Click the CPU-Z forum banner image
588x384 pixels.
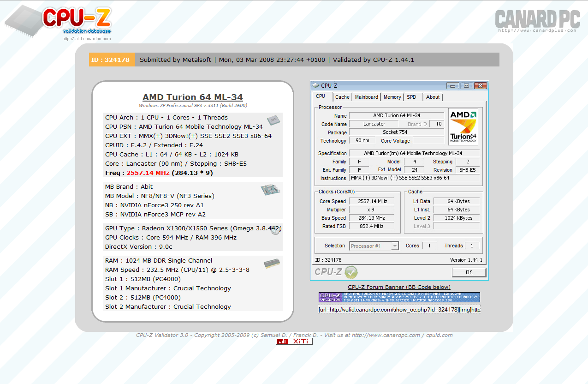click(x=399, y=297)
